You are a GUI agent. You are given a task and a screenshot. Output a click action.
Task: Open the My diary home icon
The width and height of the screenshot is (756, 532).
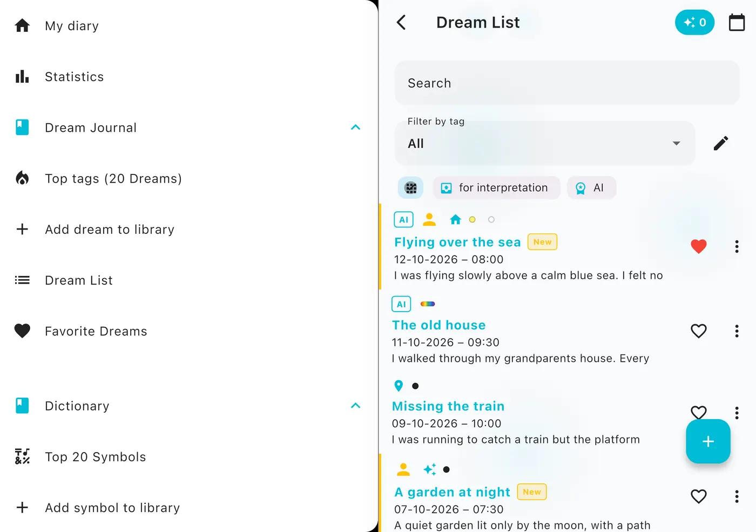click(22, 25)
